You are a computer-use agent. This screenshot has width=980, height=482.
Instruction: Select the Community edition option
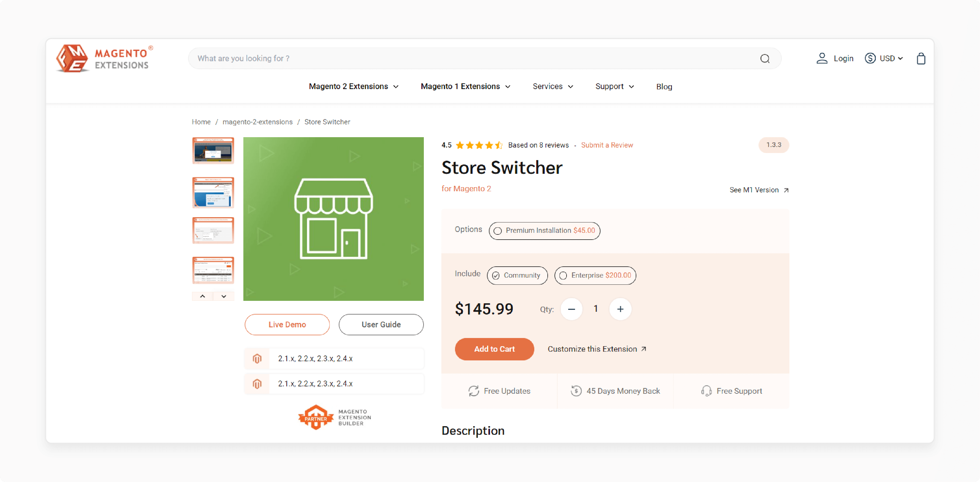[x=517, y=276]
